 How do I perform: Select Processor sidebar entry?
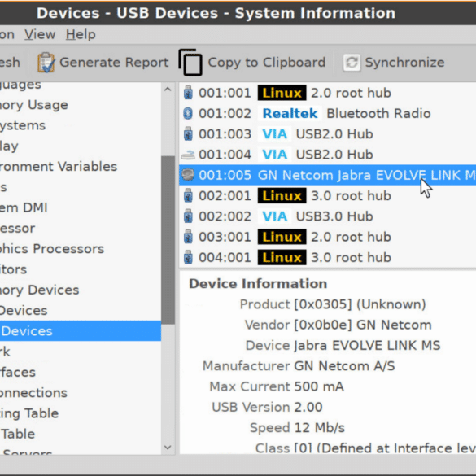(17, 229)
